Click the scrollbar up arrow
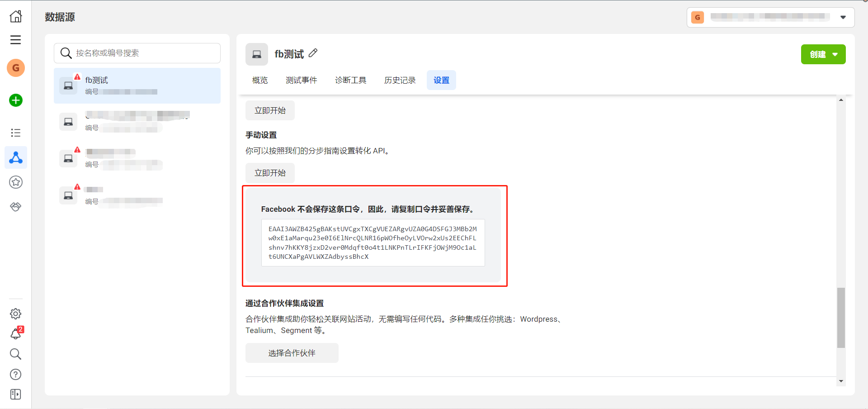The width and height of the screenshot is (868, 409). 841,100
